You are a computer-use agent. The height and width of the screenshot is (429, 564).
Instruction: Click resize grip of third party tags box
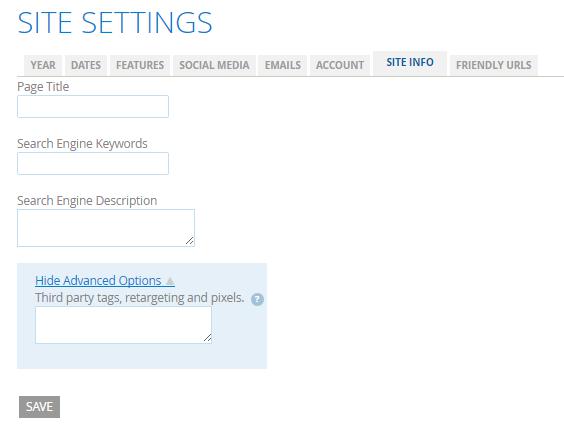[207, 337]
